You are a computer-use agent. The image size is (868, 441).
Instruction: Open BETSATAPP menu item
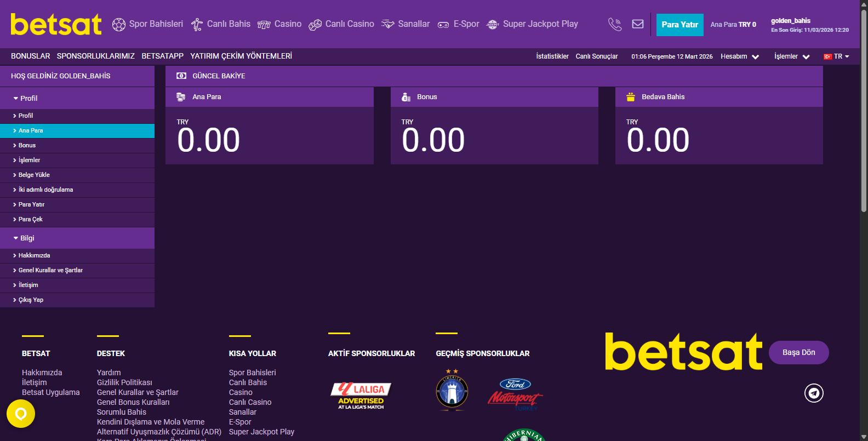(x=163, y=56)
